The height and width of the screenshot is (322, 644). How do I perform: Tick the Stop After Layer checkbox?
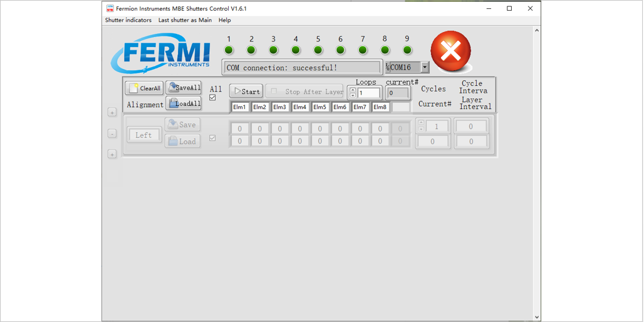coord(274,91)
